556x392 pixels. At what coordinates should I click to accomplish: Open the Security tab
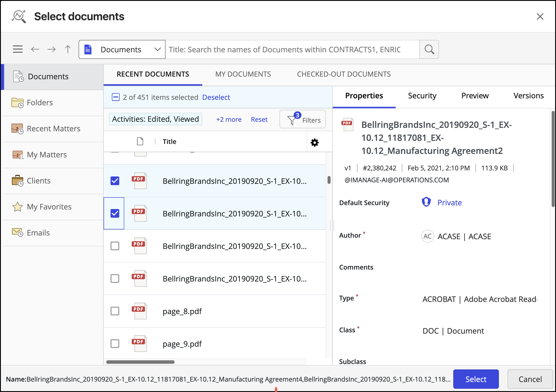[x=422, y=96]
